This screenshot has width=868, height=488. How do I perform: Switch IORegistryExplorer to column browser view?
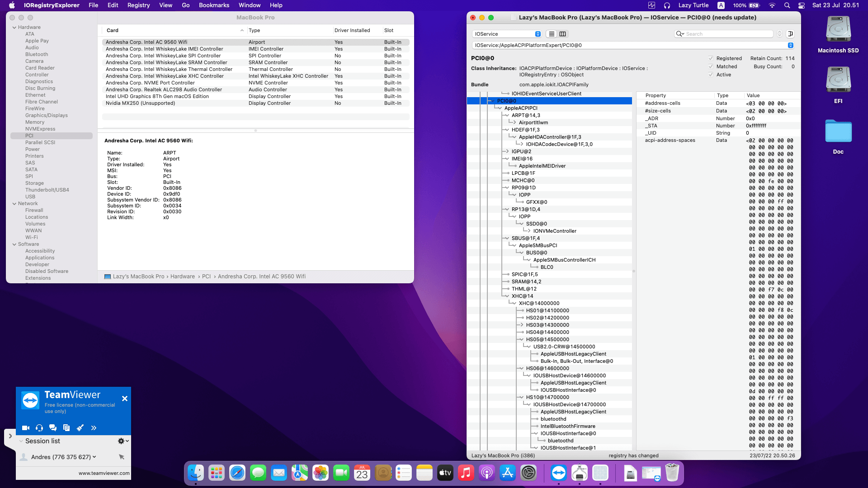563,34
